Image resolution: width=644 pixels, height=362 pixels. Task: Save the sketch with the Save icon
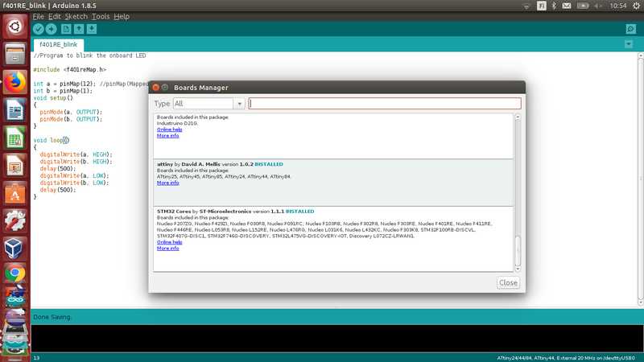pos(92,29)
